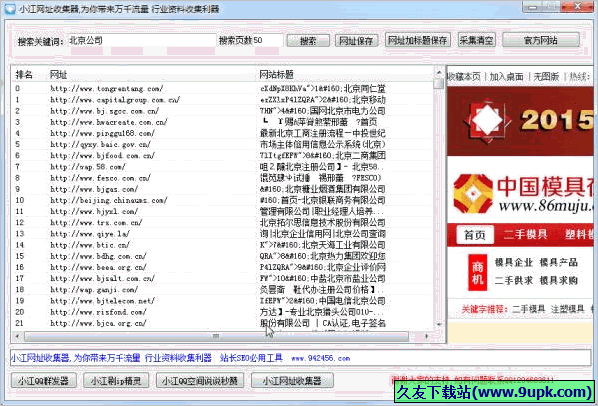The height and width of the screenshot is (406, 598).
Task: Click the 网址保存 button
Action: [356, 40]
